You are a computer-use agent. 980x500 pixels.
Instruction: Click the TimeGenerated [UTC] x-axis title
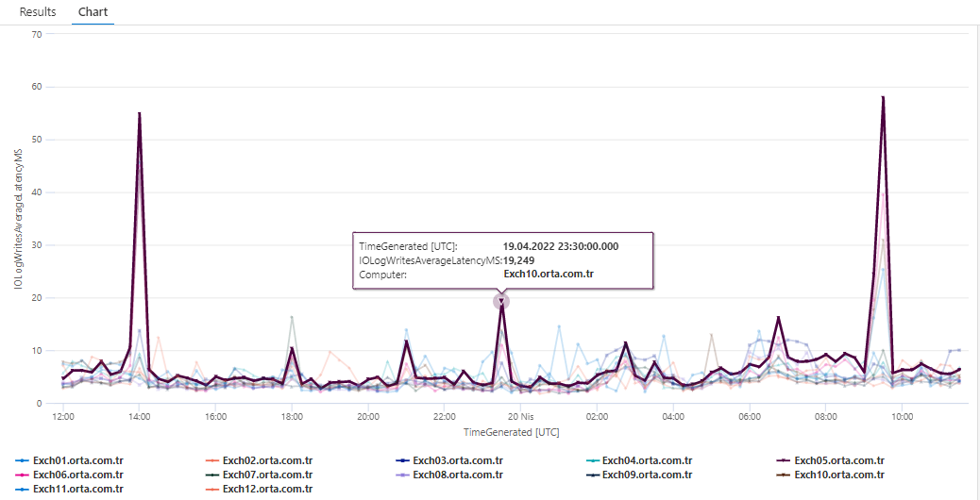coord(512,431)
